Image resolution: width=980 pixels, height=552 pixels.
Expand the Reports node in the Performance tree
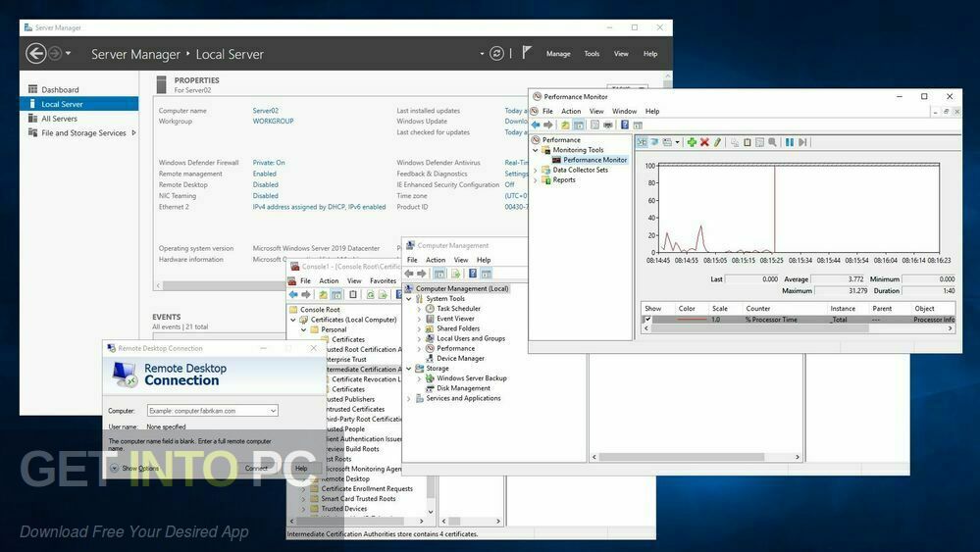[x=535, y=179]
